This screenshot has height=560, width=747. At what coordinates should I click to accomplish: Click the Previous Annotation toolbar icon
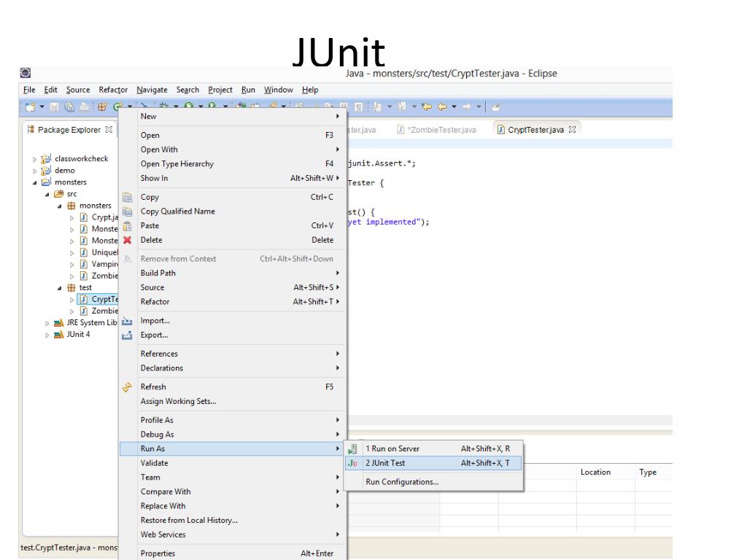point(402,106)
